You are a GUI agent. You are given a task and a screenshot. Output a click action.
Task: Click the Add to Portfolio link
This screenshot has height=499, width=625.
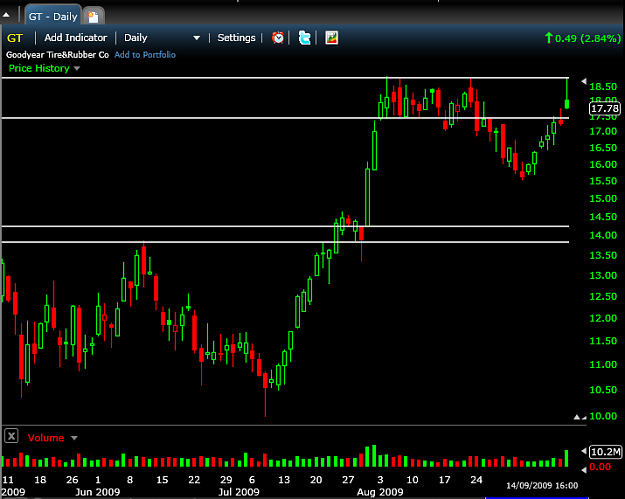[x=145, y=55]
